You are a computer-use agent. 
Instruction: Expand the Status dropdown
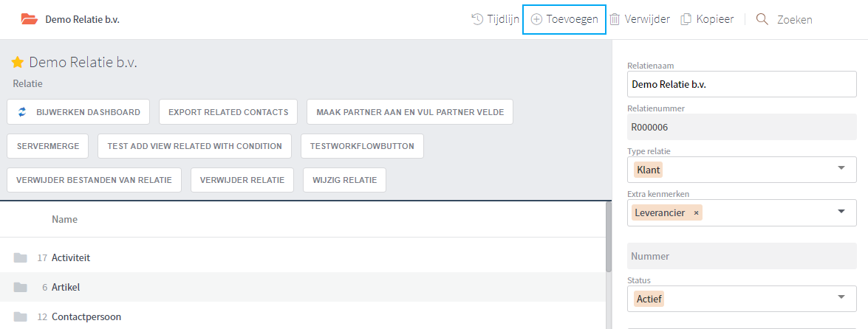[841, 297]
